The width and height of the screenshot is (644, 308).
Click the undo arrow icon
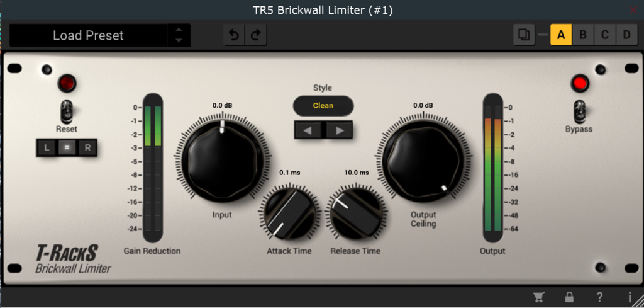234,35
